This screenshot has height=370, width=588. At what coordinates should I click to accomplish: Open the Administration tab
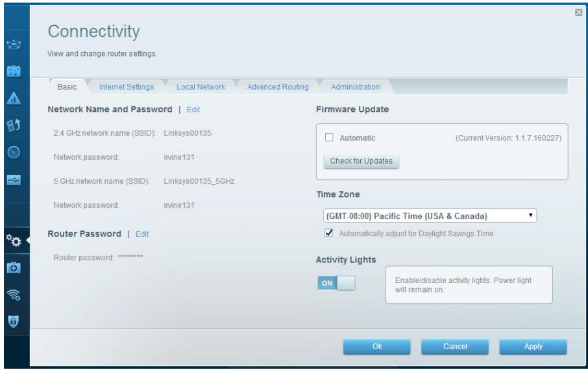356,87
